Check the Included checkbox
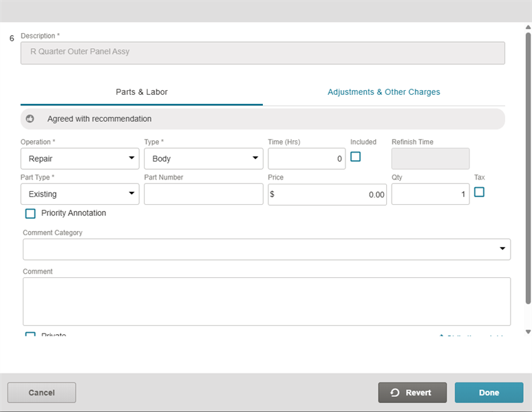The image size is (532, 412). 355,157
